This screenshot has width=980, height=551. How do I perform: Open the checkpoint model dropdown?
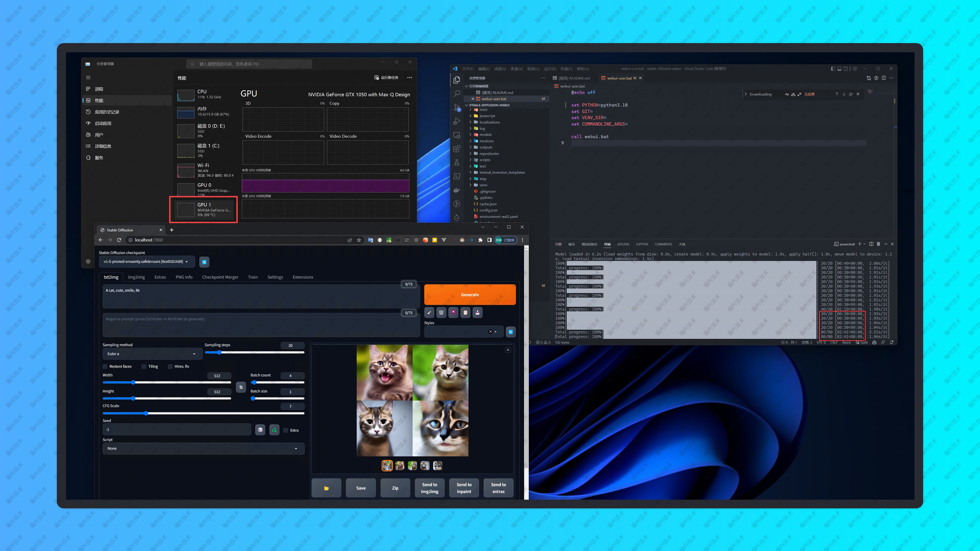coord(147,262)
